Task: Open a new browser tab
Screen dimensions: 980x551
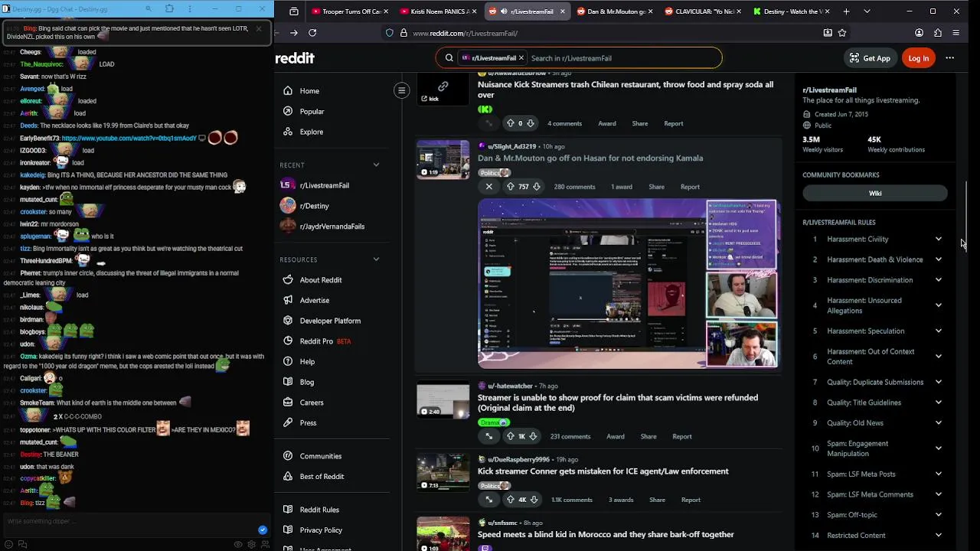Action: tap(846, 11)
